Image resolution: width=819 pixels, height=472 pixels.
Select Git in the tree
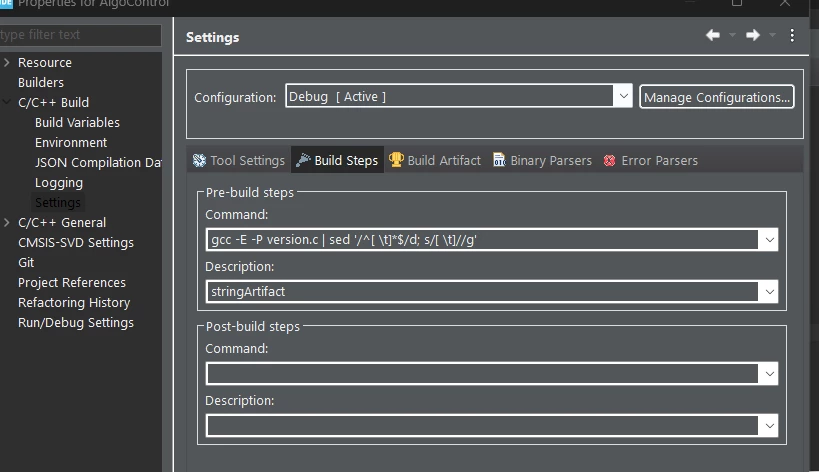pyautogui.click(x=26, y=263)
